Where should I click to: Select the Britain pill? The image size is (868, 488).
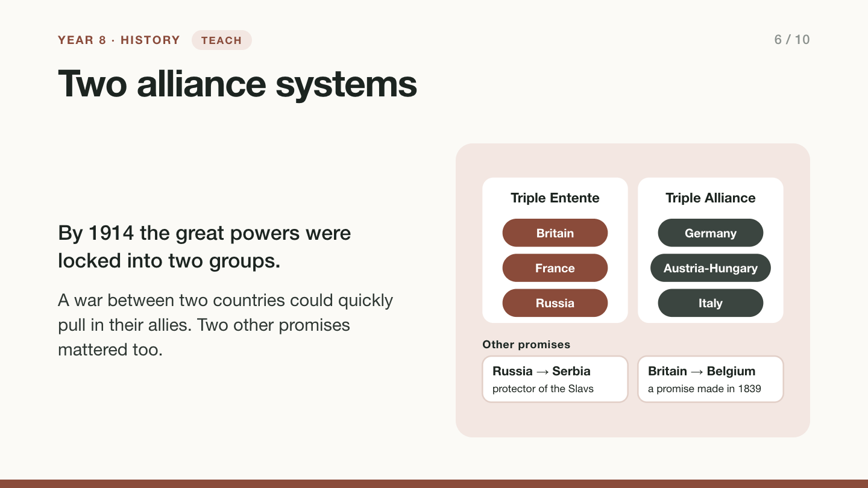tap(555, 233)
